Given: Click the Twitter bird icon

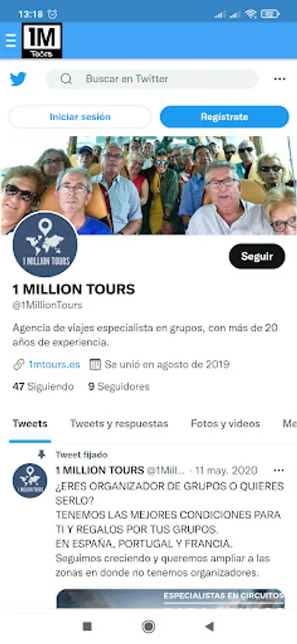Looking at the screenshot, I should point(19,79).
